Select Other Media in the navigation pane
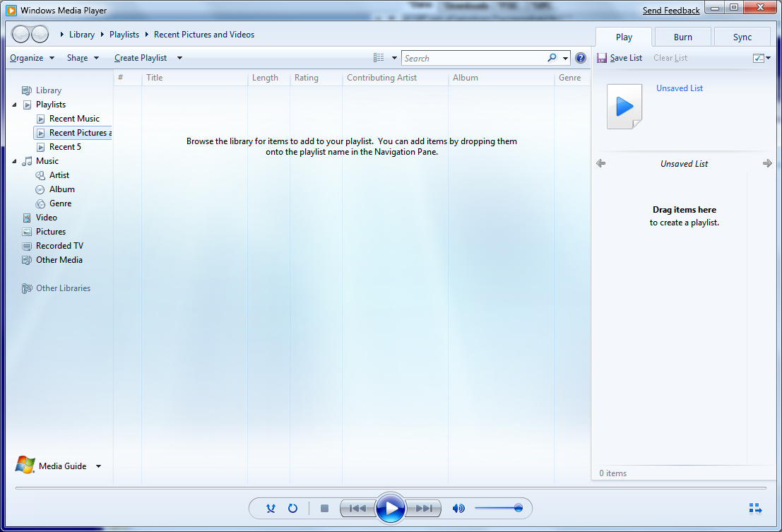The image size is (782, 532). [59, 260]
